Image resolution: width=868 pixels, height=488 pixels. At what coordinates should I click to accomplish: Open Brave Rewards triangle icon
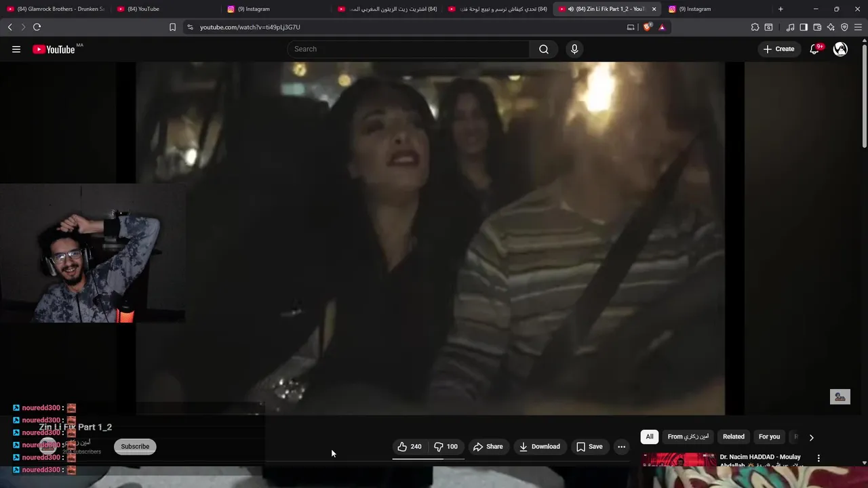pos(662,27)
